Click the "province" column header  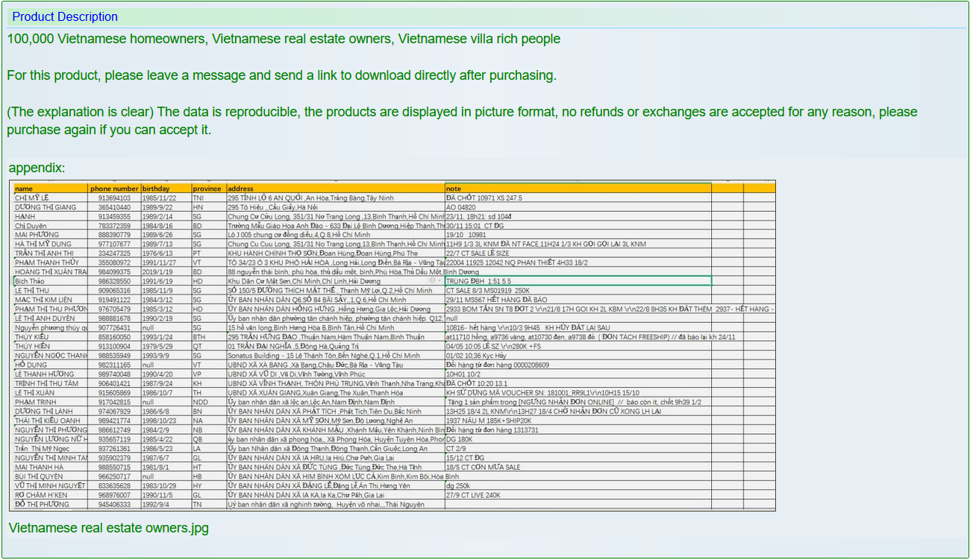(208, 189)
